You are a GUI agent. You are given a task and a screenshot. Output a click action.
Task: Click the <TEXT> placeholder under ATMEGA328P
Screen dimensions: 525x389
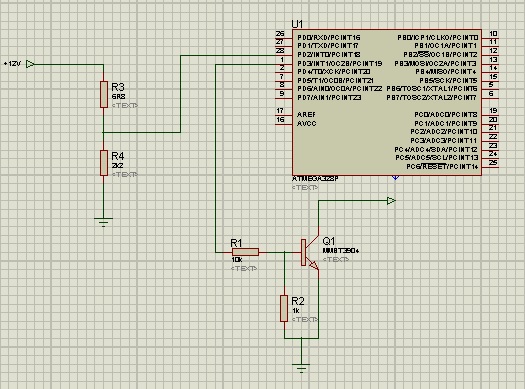point(305,188)
